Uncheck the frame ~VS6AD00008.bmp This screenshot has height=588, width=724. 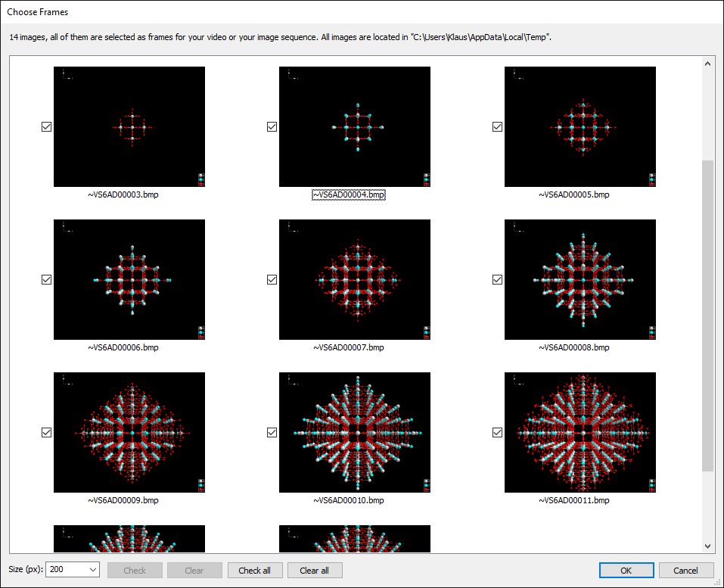pyautogui.click(x=497, y=279)
